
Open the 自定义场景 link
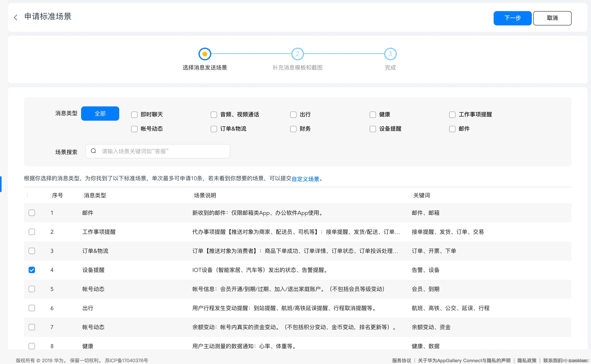tap(305, 179)
